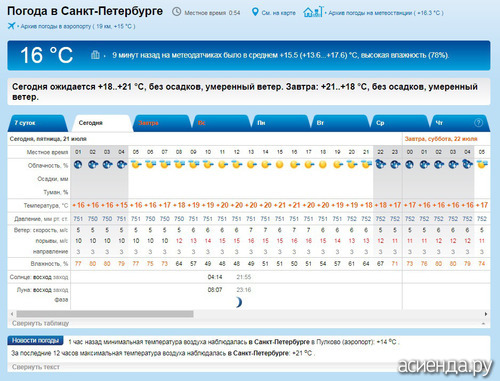Open the Вс forecast tab

[221, 123]
